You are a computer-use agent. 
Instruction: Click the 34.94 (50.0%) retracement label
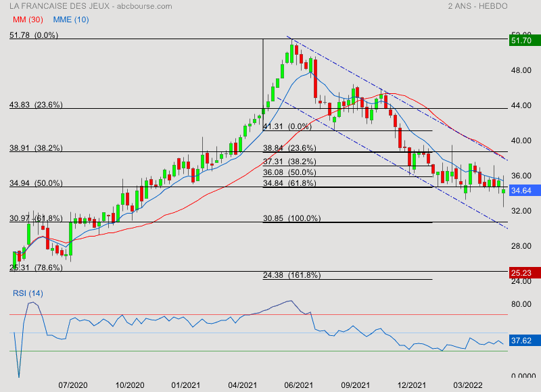36,183
